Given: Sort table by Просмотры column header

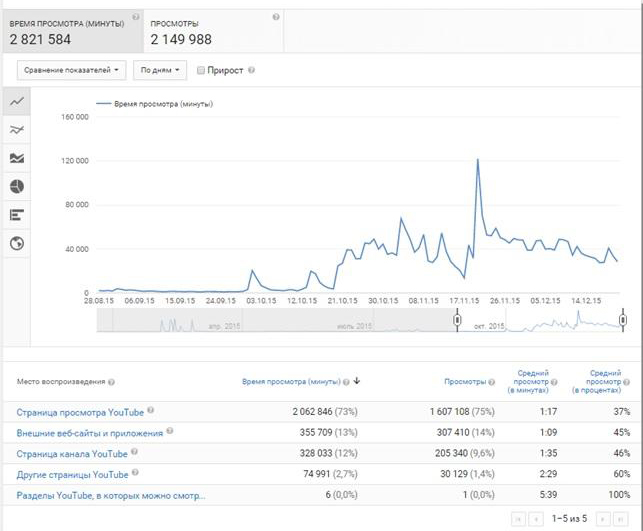Looking at the screenshot, I should [464, 381].
